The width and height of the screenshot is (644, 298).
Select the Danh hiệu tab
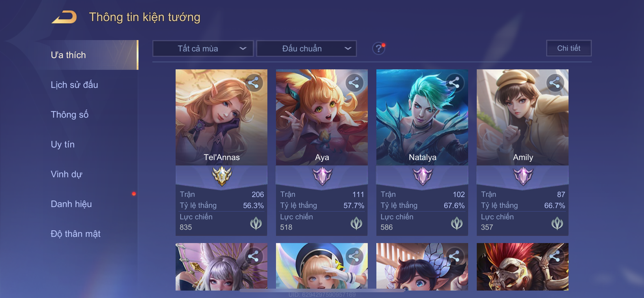tap(71, 204)
